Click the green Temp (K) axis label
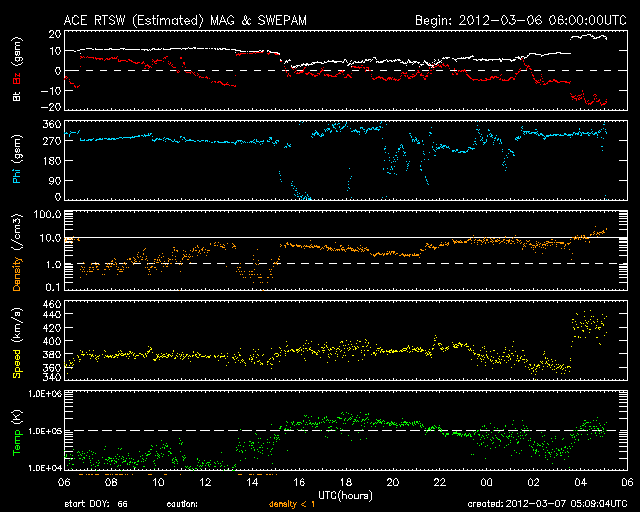The height and width of the screenshot is (512, 640). [x=17, y=433]
